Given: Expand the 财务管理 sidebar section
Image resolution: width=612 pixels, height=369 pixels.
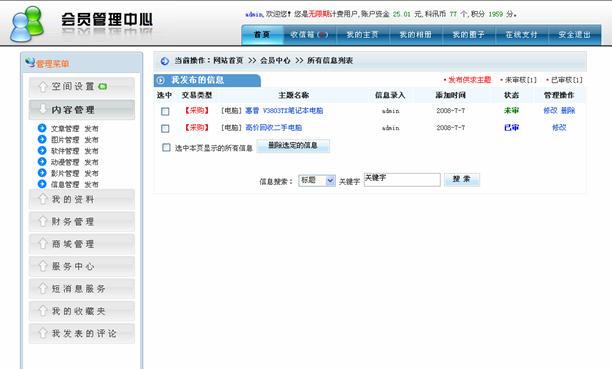Looking at the screenshot, I should click(x=82, y=222).
